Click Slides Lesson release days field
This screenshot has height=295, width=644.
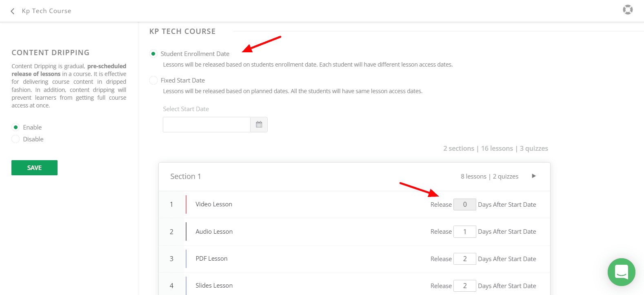click(464, 286)
